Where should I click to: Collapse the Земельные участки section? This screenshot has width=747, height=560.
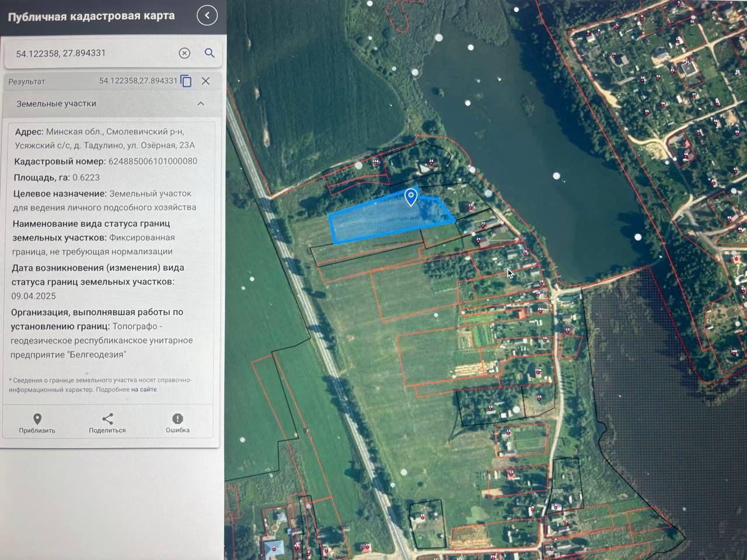click(201, 104)
